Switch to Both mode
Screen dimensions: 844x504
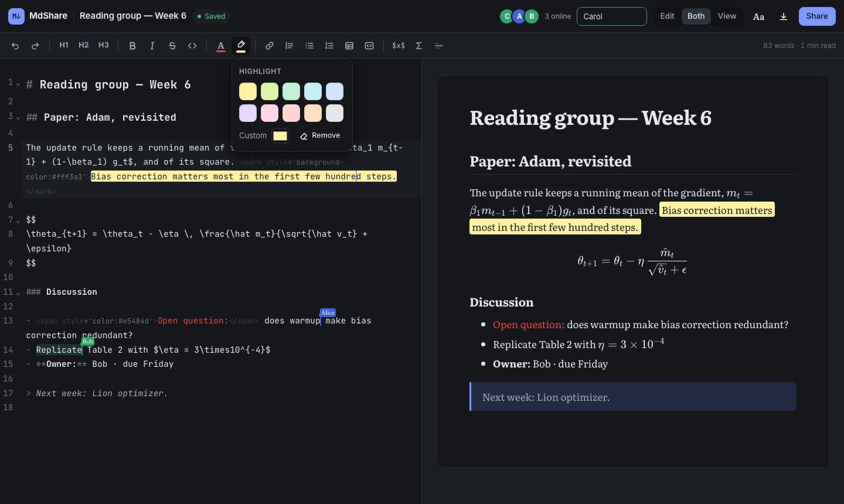(696, 16)
